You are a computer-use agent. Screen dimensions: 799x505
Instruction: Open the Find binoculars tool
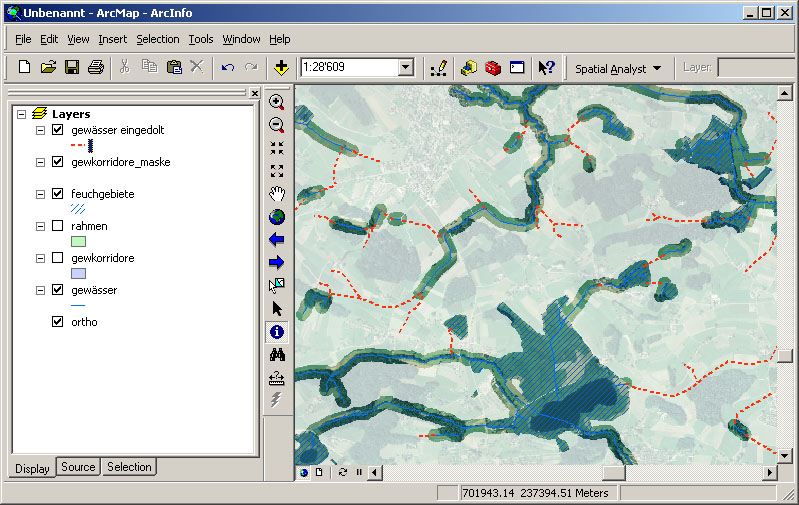(x=277, y=355)
